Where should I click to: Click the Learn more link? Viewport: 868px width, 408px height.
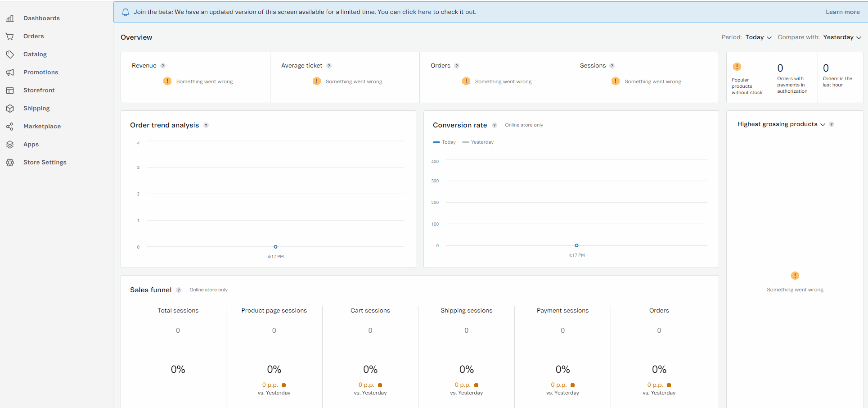(x=842, y=12)
